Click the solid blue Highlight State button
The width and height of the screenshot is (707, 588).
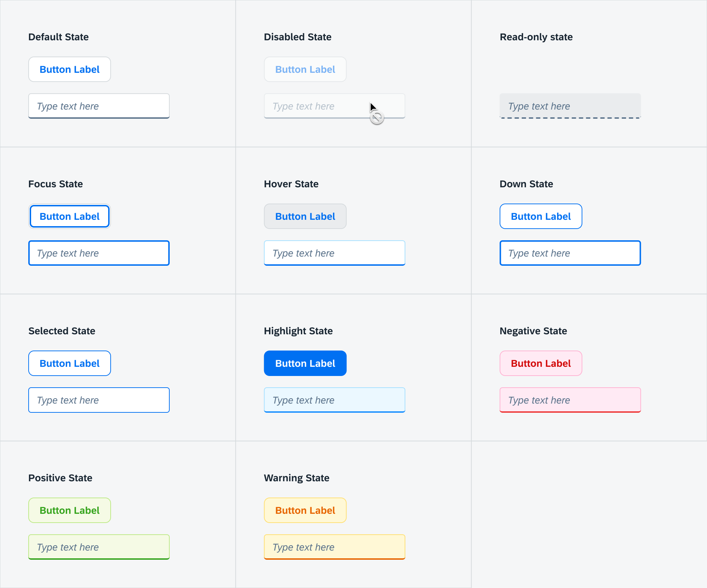point(305,363)
